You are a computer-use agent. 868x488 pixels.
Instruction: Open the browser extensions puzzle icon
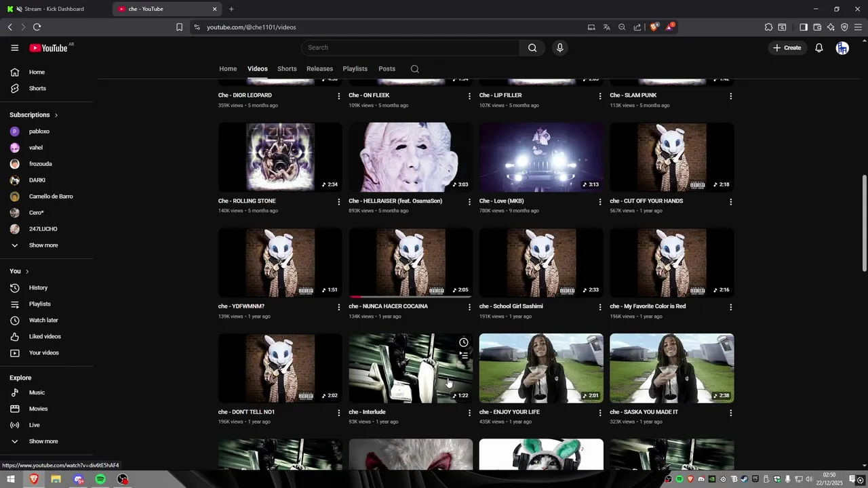pos(768,27)
